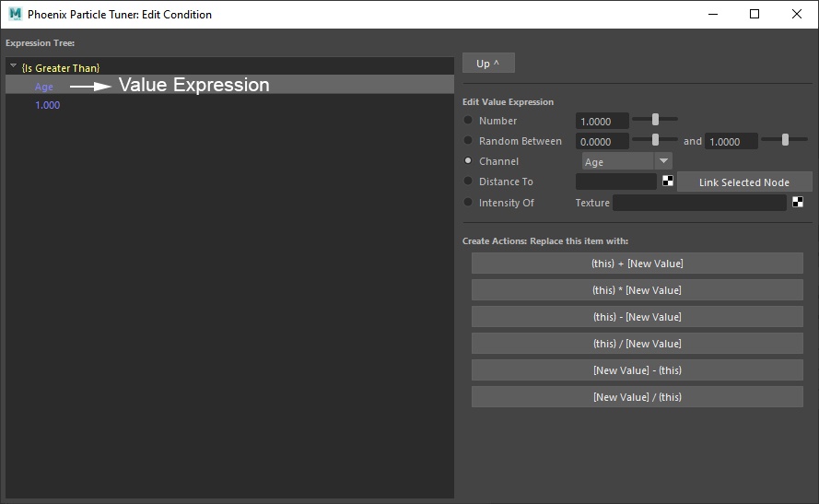
Task: Click [New Value] - (this) button
Action: pyautogui.click(x=638, y=370)
